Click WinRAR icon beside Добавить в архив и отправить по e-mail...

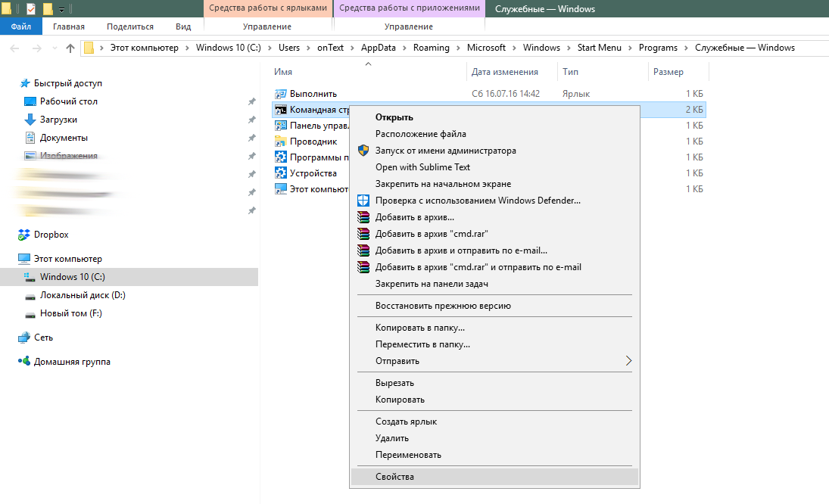coord(363,250)
